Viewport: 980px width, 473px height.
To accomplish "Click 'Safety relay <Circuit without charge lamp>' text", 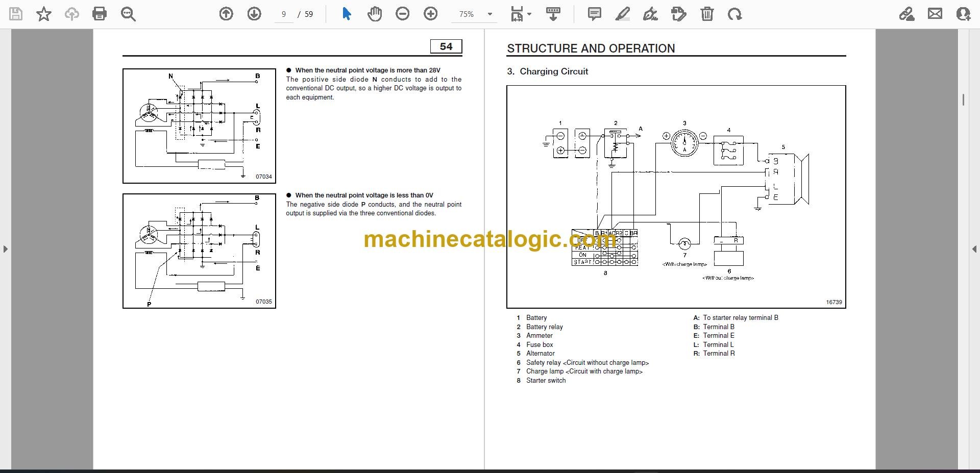I will (587, 363).
